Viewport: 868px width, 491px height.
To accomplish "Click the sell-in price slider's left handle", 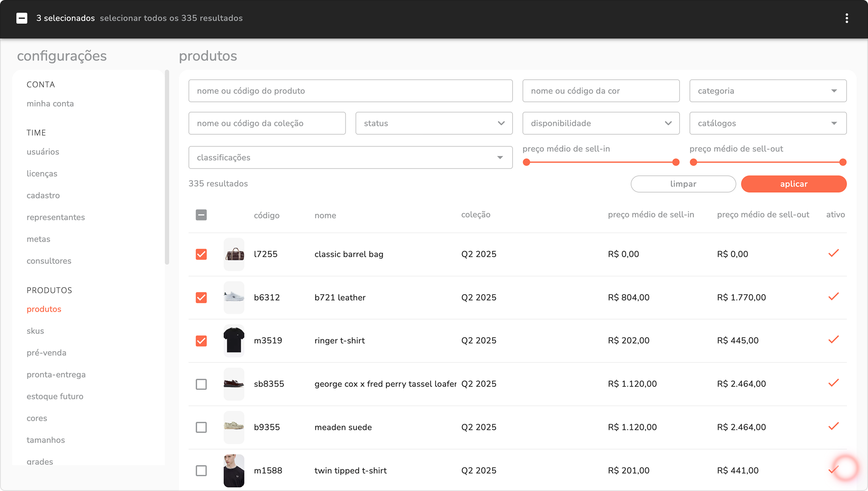I will tap(526, 162).
